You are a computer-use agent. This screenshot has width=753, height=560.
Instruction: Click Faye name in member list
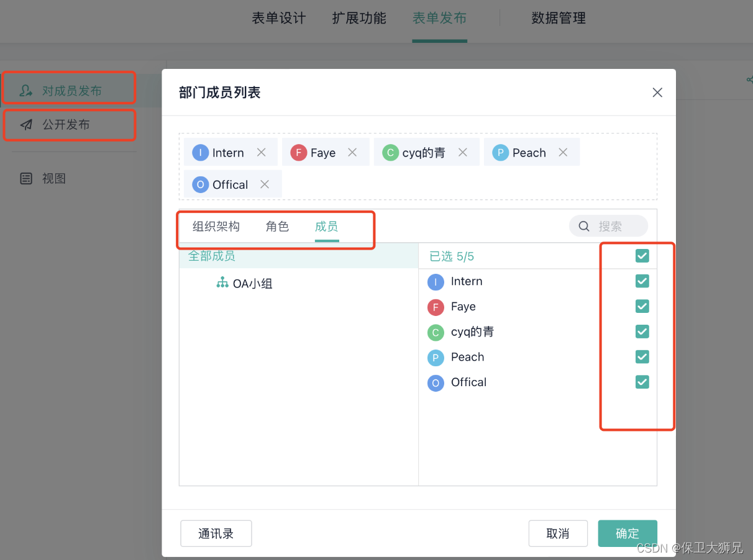[463, 307]
